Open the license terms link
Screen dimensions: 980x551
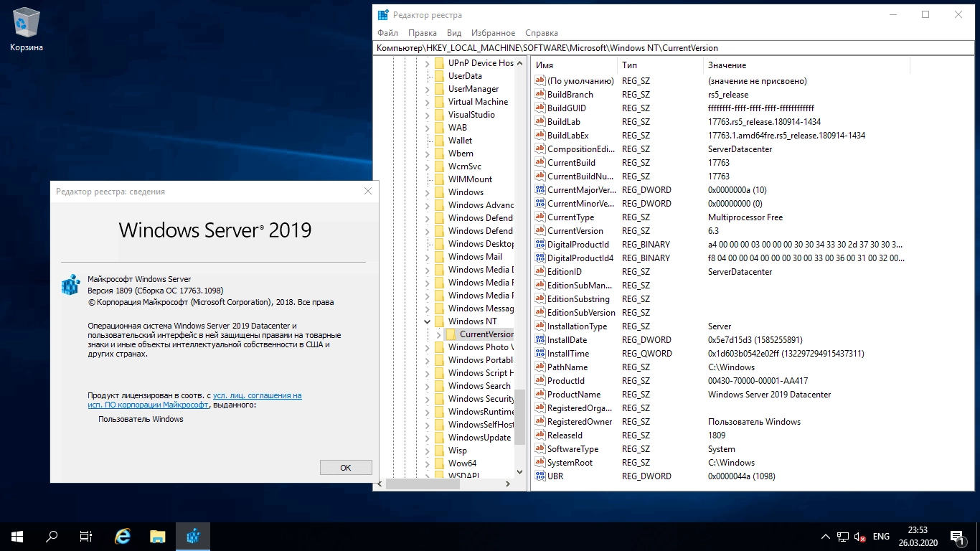(194, 400)
